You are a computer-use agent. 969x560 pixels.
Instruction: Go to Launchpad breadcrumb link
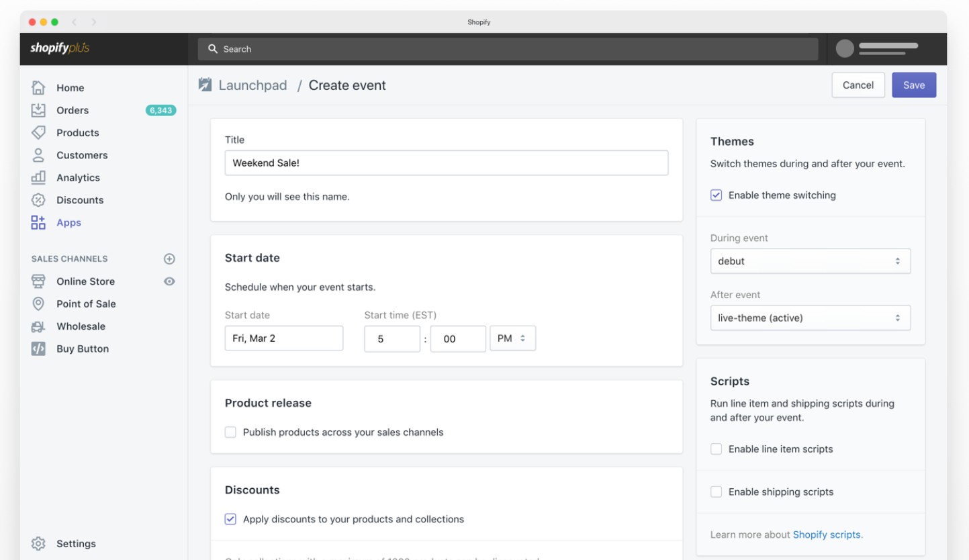pyautogui.click(x=252, y=85)
